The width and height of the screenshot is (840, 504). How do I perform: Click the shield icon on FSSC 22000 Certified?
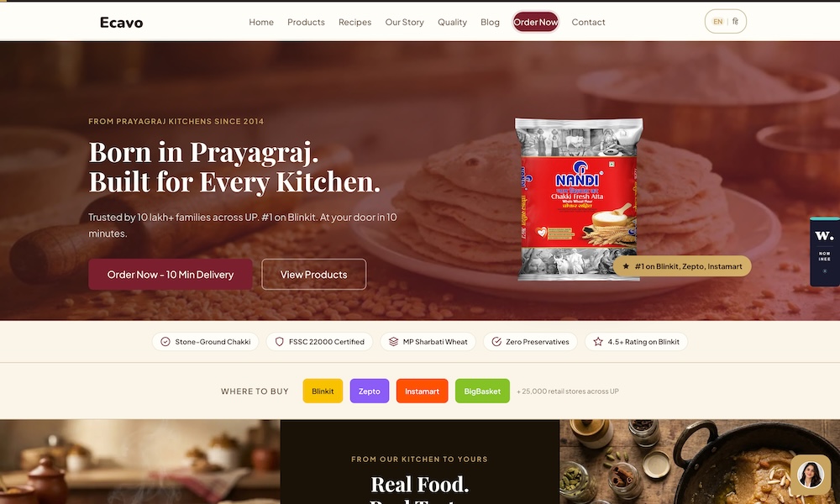[x=279, y=342]
